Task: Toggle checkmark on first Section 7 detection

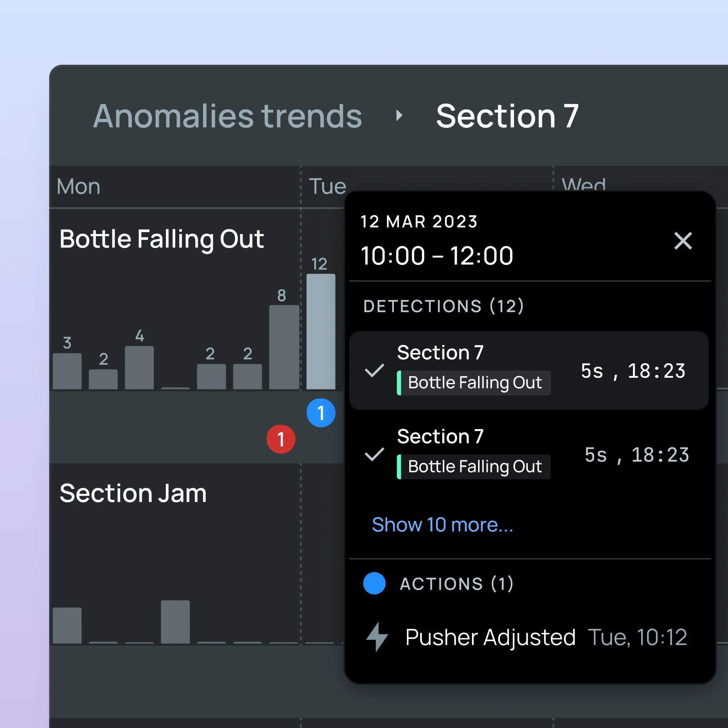Action: (374, 370)
